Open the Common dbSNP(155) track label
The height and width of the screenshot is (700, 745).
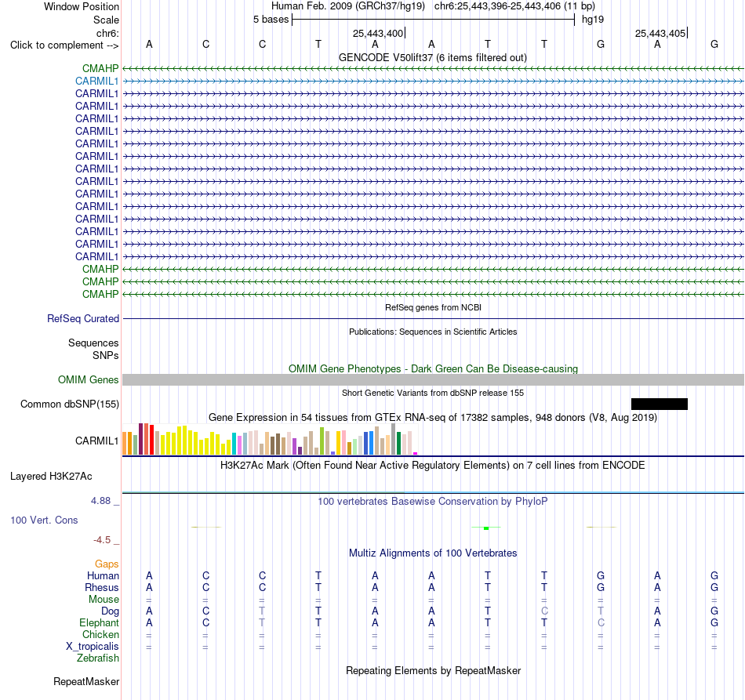[x=69, y=404]
